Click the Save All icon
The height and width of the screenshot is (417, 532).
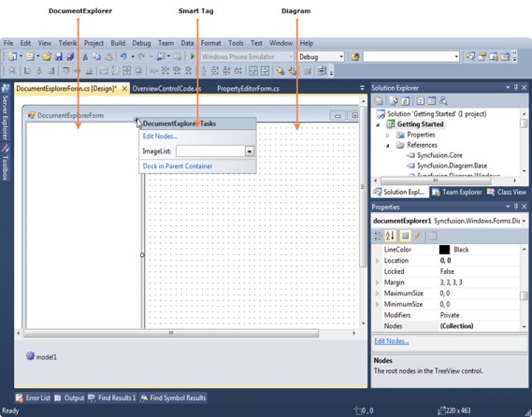pos(70,57)
